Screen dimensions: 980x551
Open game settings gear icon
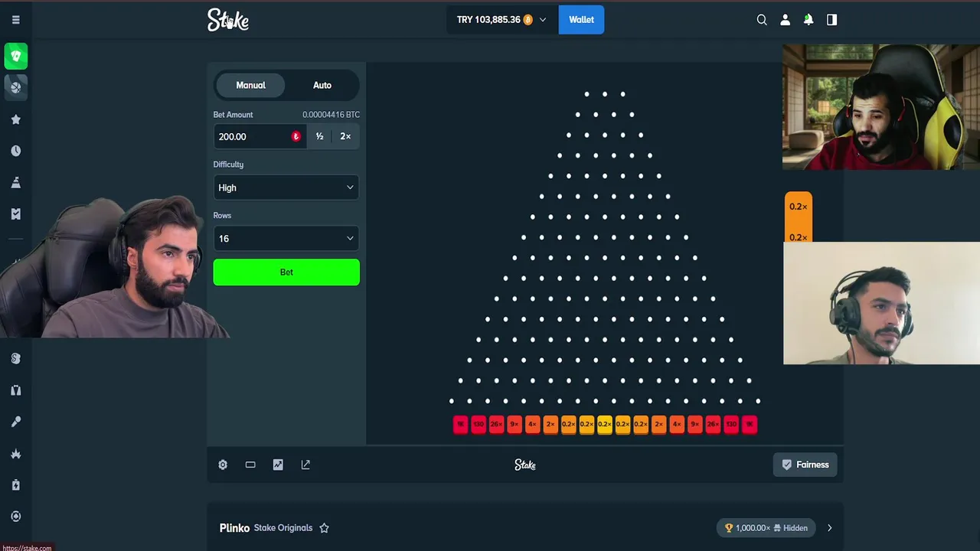point(223,465)
